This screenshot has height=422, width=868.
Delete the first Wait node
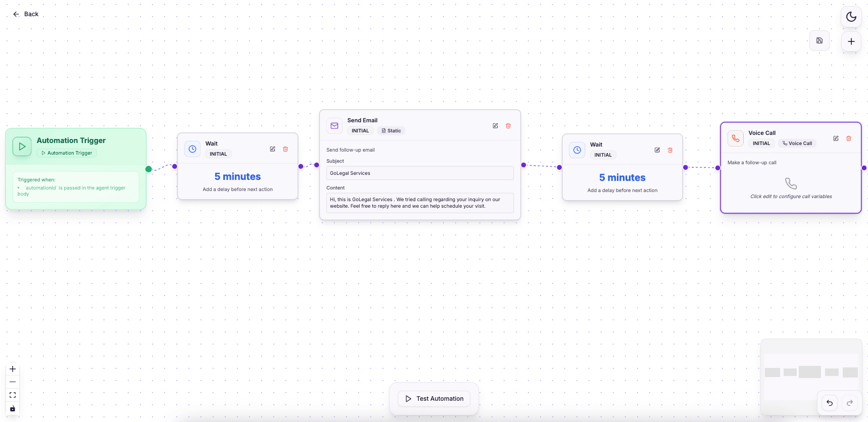285,149
